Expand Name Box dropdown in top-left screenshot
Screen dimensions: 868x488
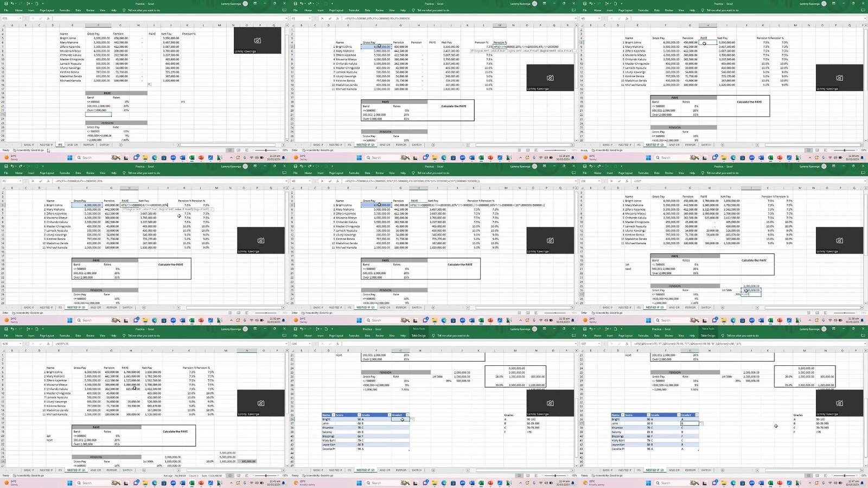[x=21, y=18]
